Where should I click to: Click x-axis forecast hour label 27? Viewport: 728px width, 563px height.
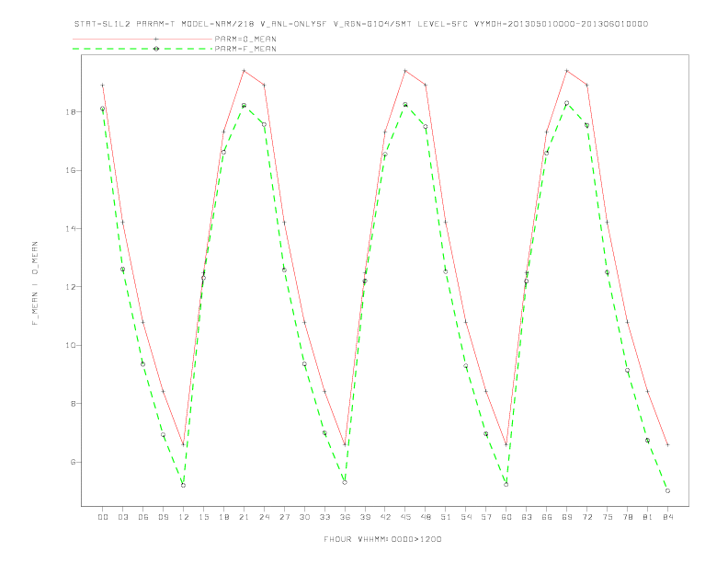click(284, 517)
